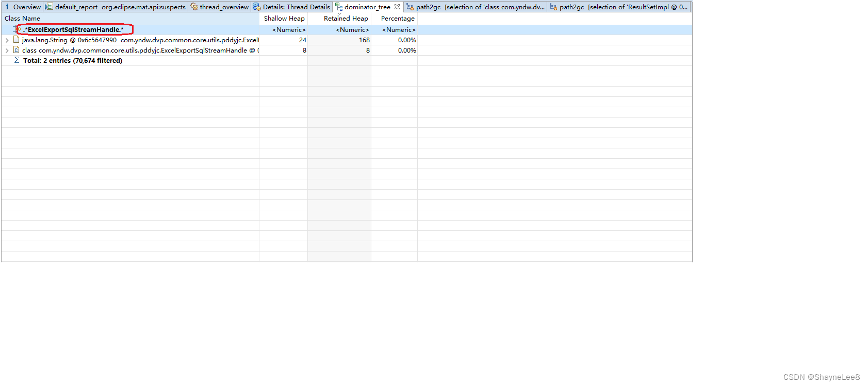
Task: Close the dominator_tree tab
Action: [x=397, y=7]
